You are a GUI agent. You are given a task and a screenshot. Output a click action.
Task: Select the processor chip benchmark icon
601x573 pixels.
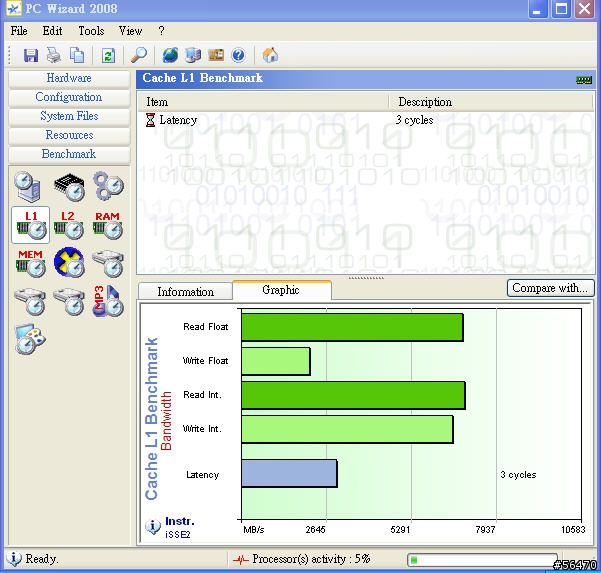click(x=69, y=187)
